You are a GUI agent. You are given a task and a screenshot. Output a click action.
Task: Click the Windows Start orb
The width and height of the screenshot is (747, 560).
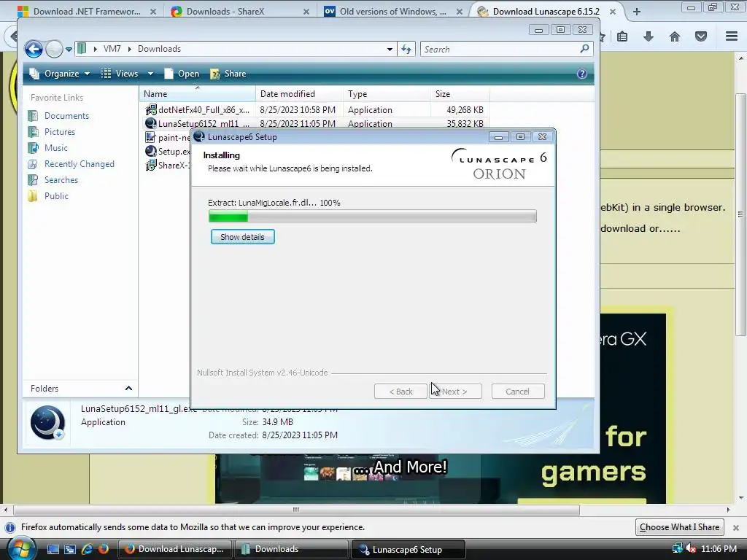21,549
